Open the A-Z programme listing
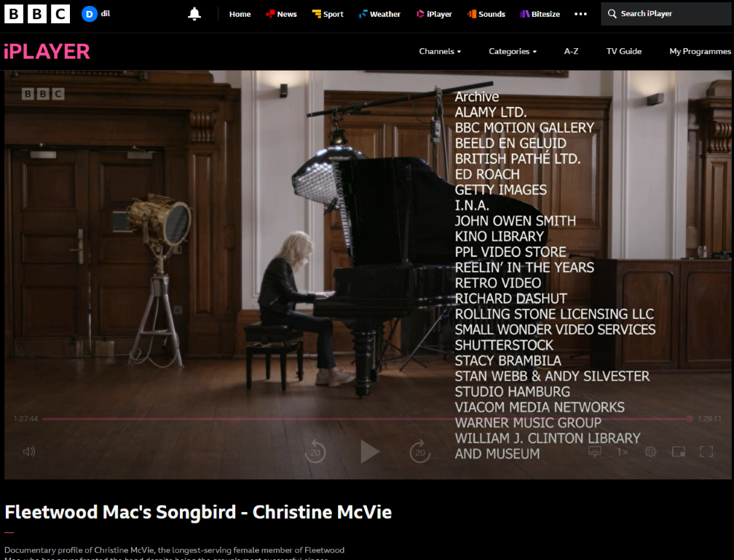734x560 pixels. point(571,52)
